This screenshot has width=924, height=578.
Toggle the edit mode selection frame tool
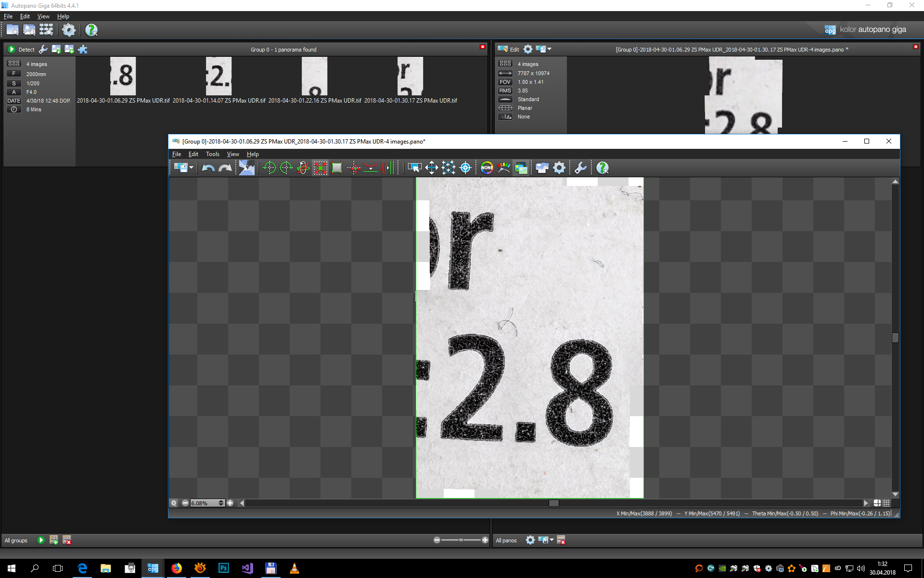[x=414, y=168]
